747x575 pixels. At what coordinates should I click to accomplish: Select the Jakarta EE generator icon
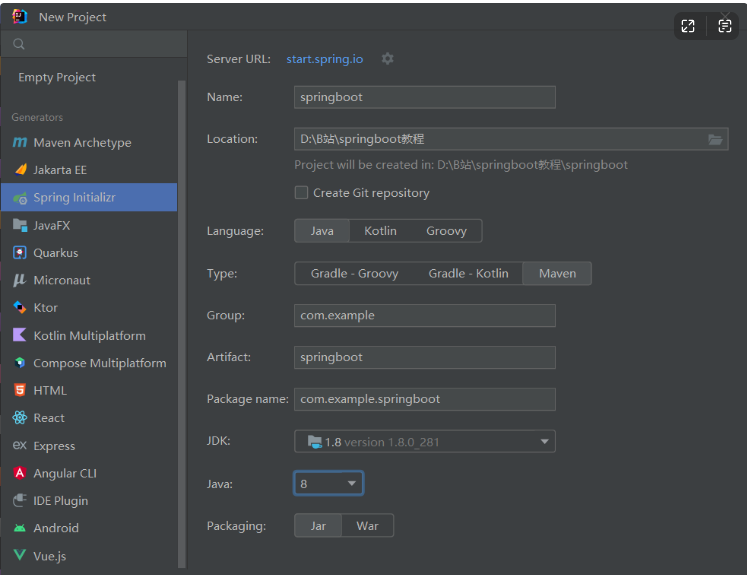pyautogui.click(x=19, y=170)
